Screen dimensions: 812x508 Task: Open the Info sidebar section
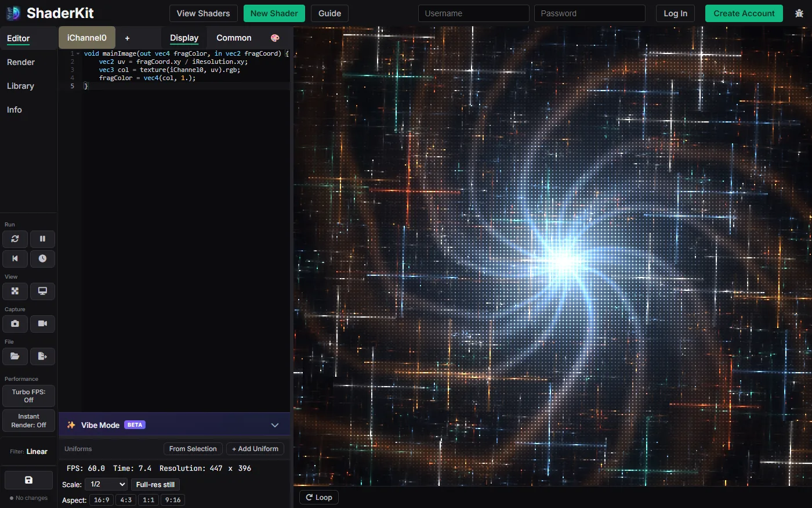click(14, 110)
